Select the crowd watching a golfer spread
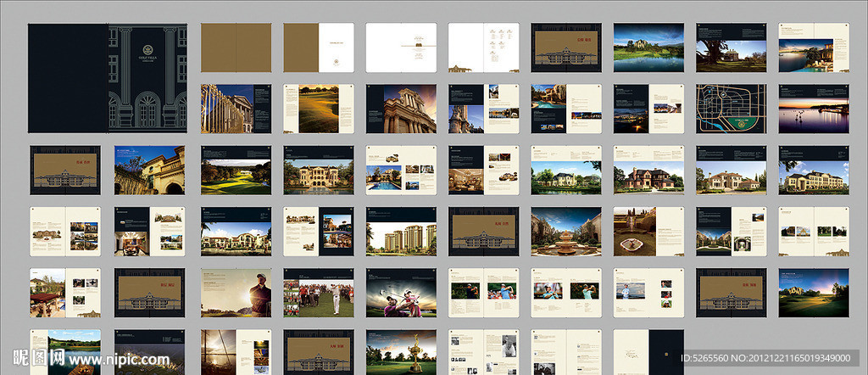The image size is (868, 375). pyautogui.click(x=319, y=293)
